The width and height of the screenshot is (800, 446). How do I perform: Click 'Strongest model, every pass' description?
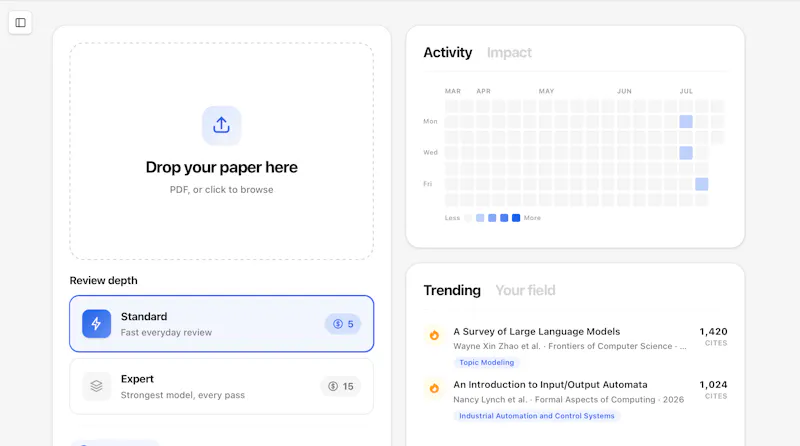(183, 395)
